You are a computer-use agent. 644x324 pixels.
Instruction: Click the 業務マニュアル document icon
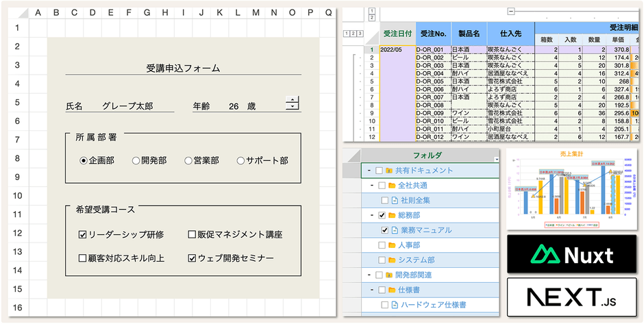(394, 229)
